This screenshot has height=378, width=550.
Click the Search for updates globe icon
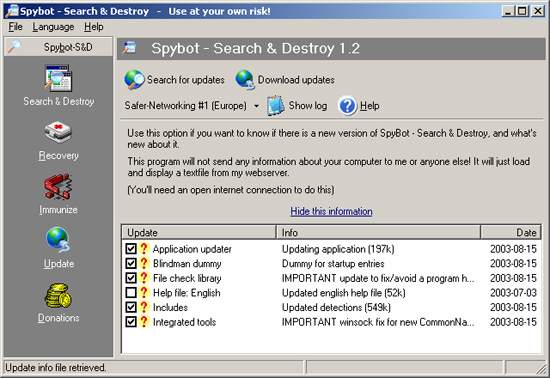(134, 80)
